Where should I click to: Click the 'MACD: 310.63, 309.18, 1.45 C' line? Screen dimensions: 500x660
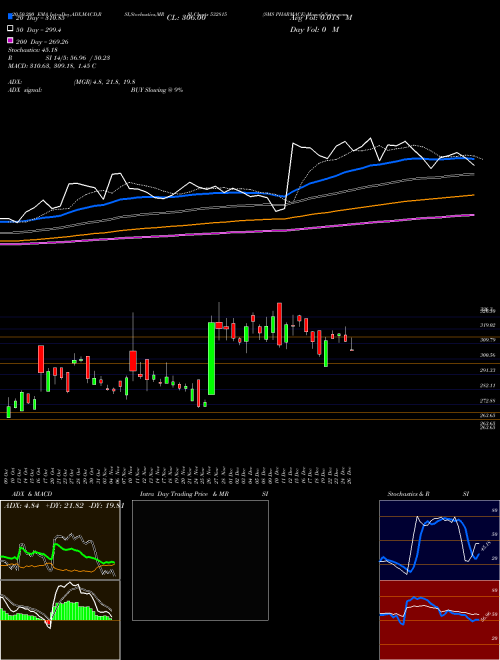coord(52,66)
